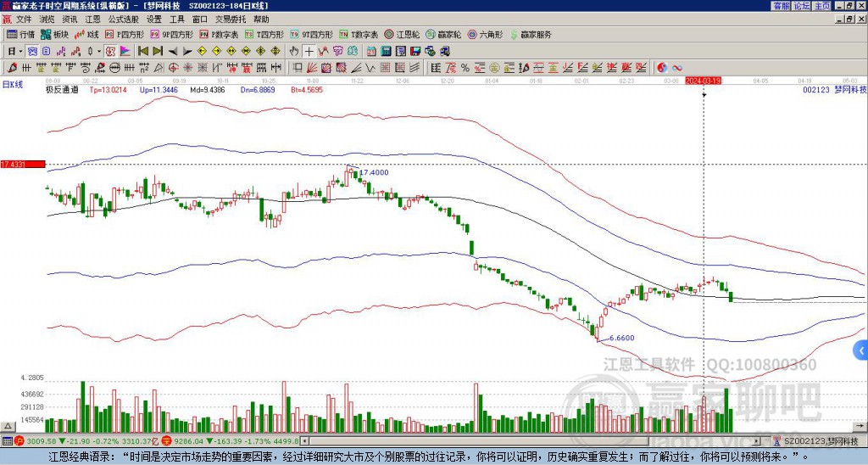Click the 2024-03-19 highlighted date marker
This screenshot has height=465, width=868.
pos(703,81)
